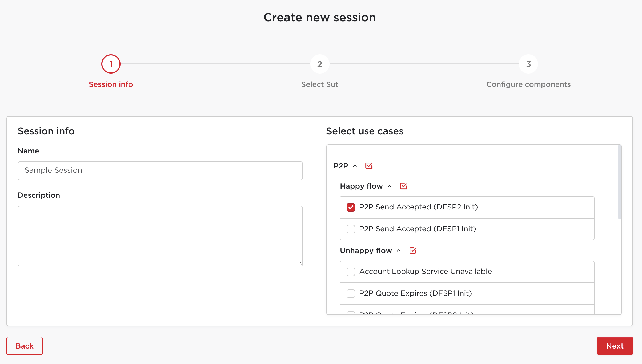Collapse the Unhappy flow section chevron
Viewport: 642px width, 364px height.
[x=399, y=250]
